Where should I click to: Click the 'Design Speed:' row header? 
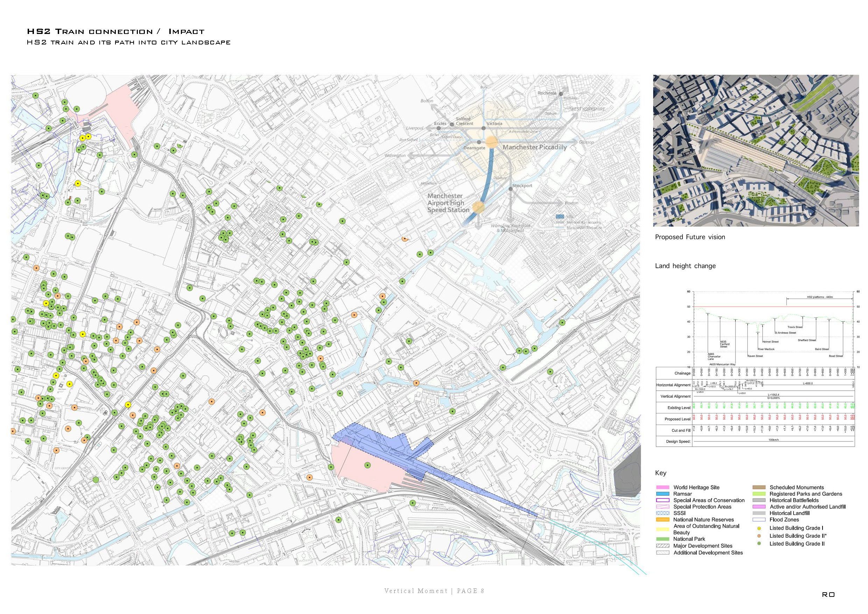pyautogui.click(x=678, y=441)
